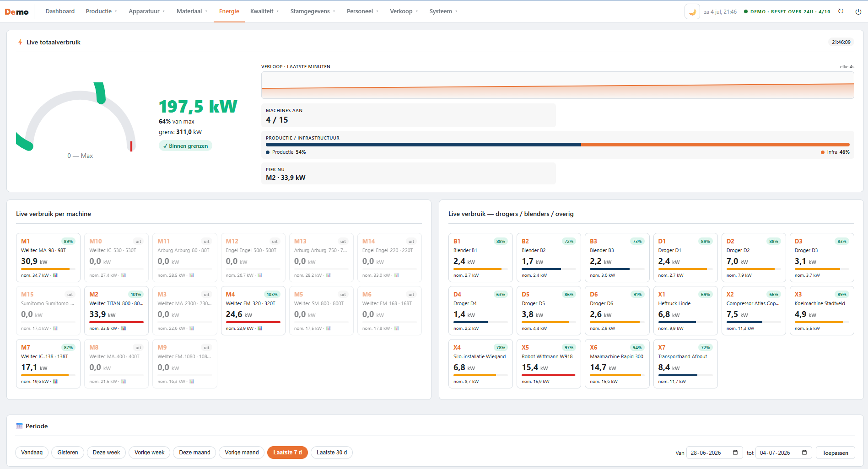This screenshot has height=469, width=868.
Task: Go to the Dashboard page
Action: pyautogui.click(x=60, y=11)
